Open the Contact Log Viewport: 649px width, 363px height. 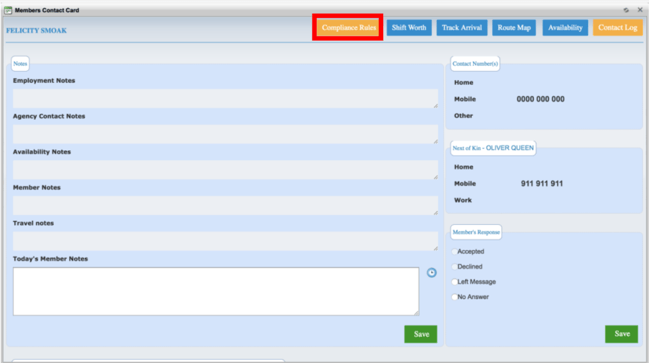(617, 28)
